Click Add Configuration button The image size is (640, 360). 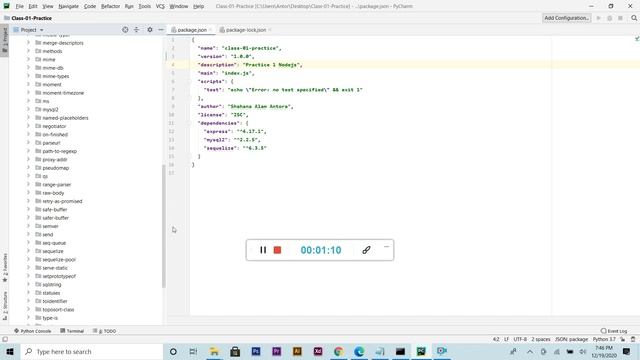click(566, 18)
